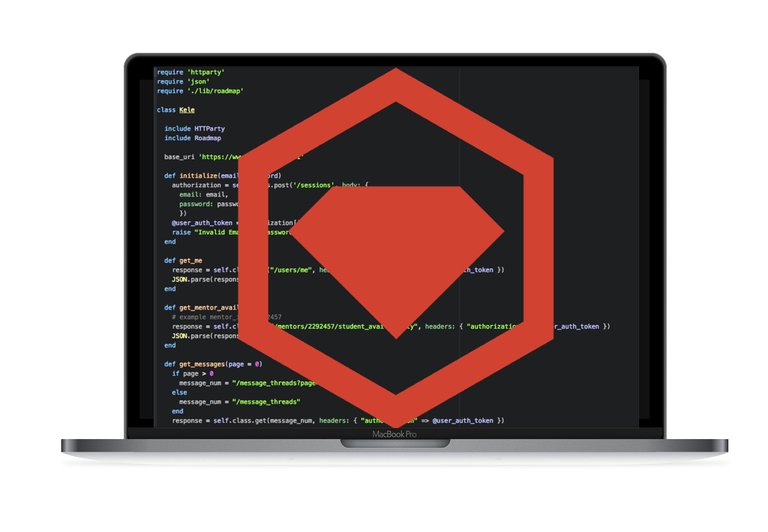Viewport: 768px width, 532px height.
Task: Click 'def get_messages(page = 0)' definition
Action: 213,364
